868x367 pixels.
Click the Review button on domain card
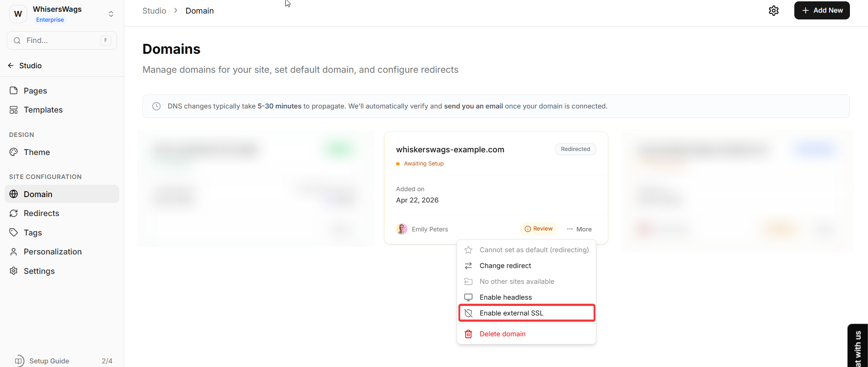click(538, 229)
